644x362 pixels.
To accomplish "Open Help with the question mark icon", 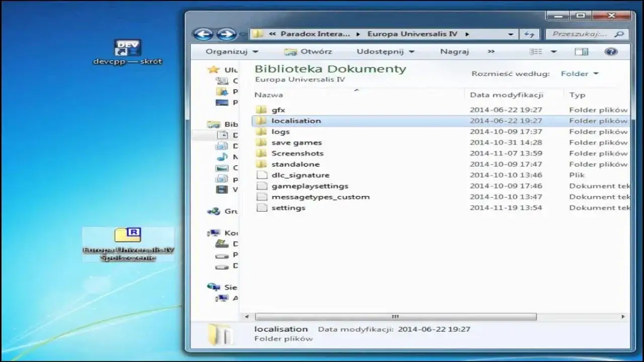I will point(611,51).
